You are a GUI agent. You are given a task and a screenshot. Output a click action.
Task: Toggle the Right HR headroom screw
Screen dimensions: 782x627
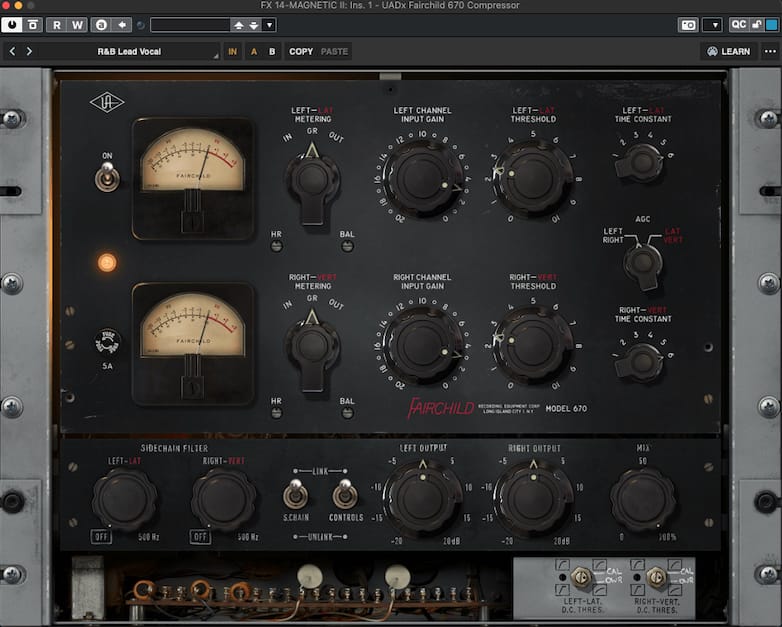click(x=276, y=413)
